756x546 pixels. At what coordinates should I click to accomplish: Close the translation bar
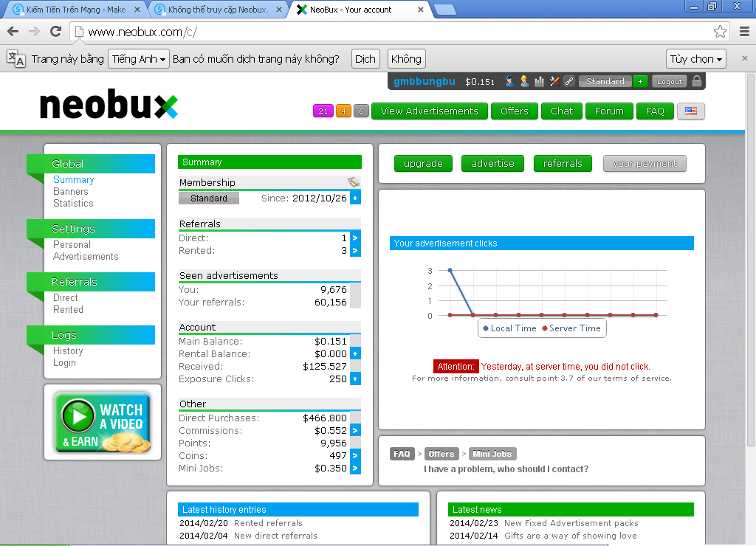click(745, 58)
